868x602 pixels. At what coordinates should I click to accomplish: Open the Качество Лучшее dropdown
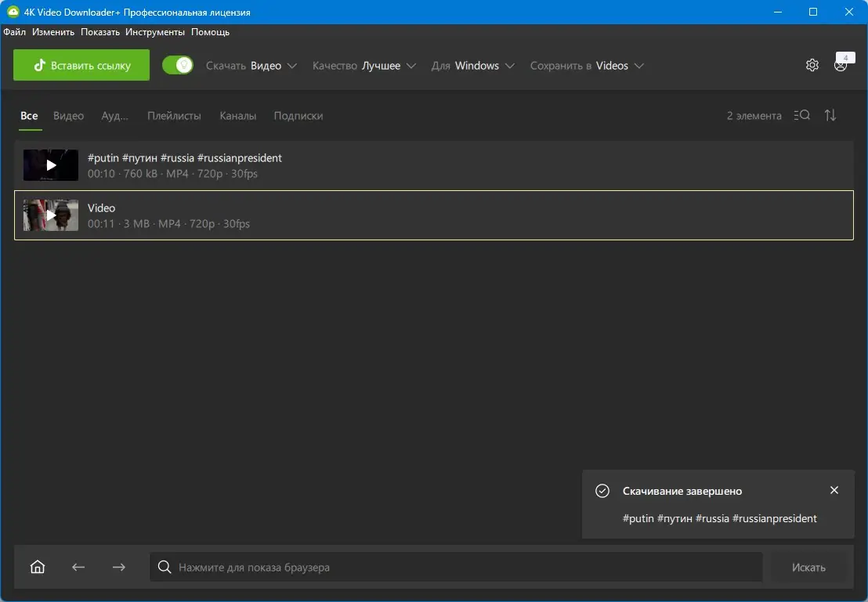363,66
